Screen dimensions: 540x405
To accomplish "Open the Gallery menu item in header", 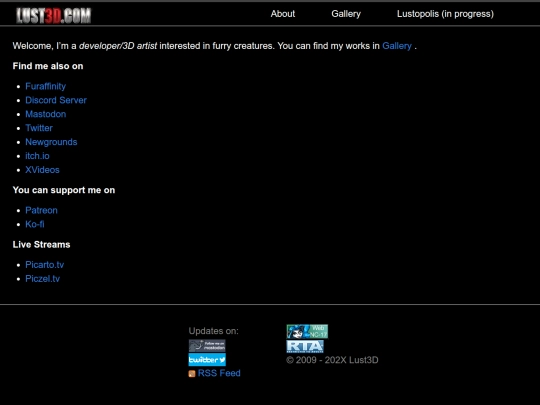I will click(x=346, y=14).
